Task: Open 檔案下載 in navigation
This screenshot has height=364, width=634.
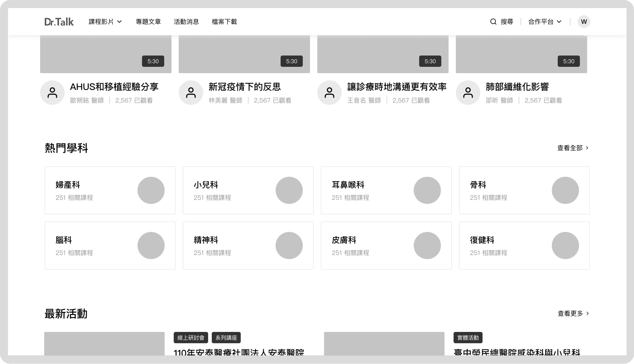Action: click(224, 22)
